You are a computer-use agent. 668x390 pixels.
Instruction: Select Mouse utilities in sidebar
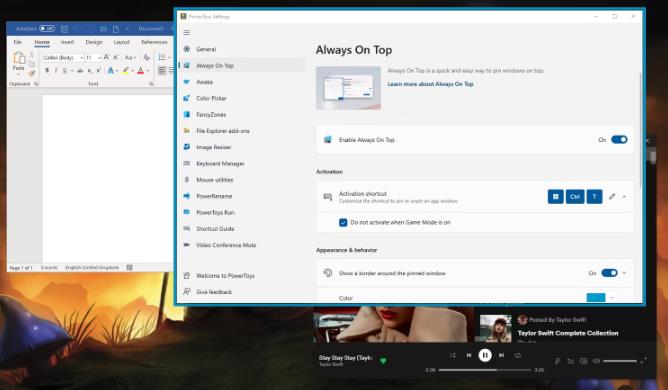point(242,180)
